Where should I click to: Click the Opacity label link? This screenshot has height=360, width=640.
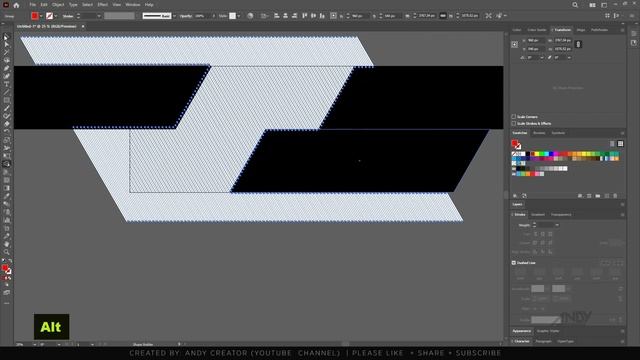point(186,16)
